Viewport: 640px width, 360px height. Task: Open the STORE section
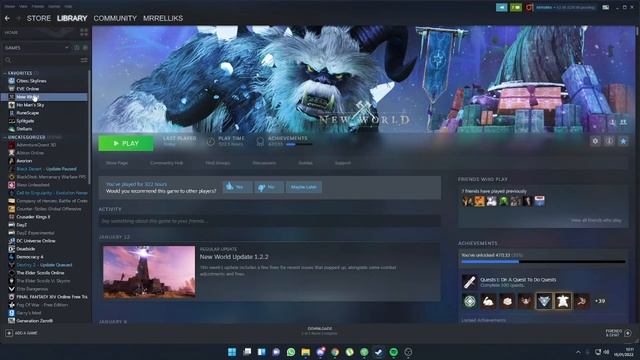click(x=39, y=18)
